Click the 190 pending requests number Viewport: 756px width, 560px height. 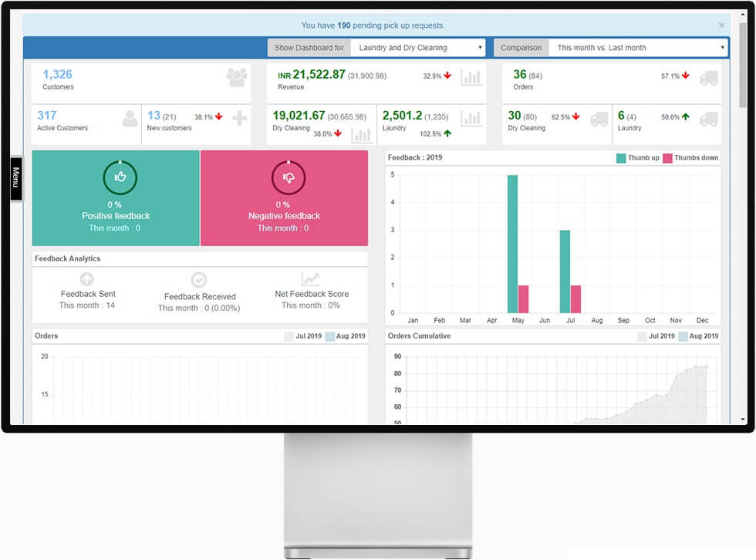click(344, 25)
